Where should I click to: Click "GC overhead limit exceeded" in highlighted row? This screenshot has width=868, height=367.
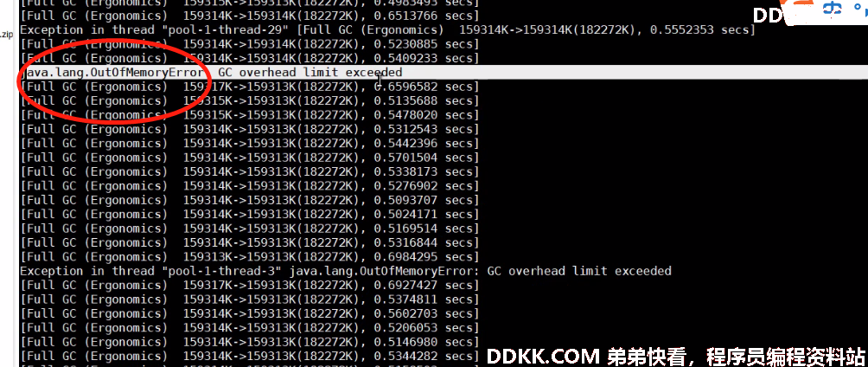(x=310, y=73)
